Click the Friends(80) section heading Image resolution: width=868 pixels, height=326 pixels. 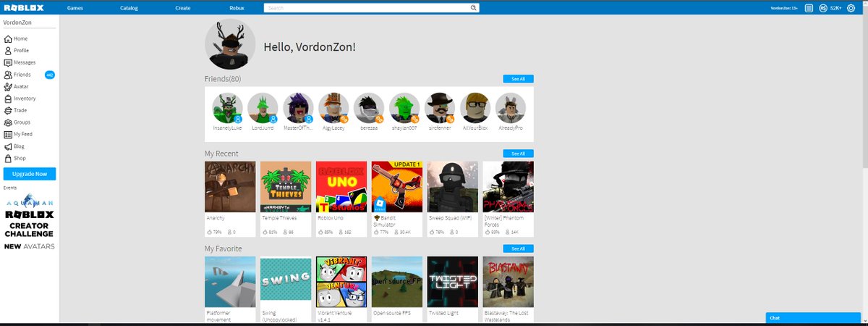tap(223, 78)
